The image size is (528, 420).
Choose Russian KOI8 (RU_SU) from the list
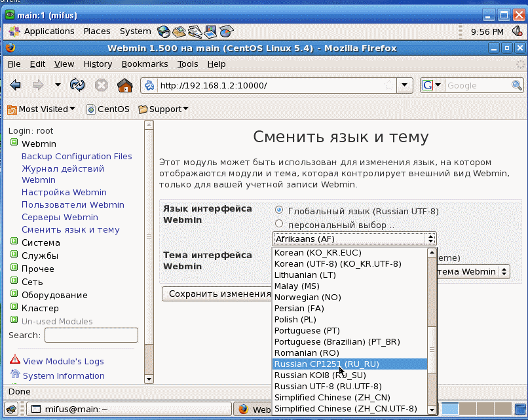click(350, 375)
